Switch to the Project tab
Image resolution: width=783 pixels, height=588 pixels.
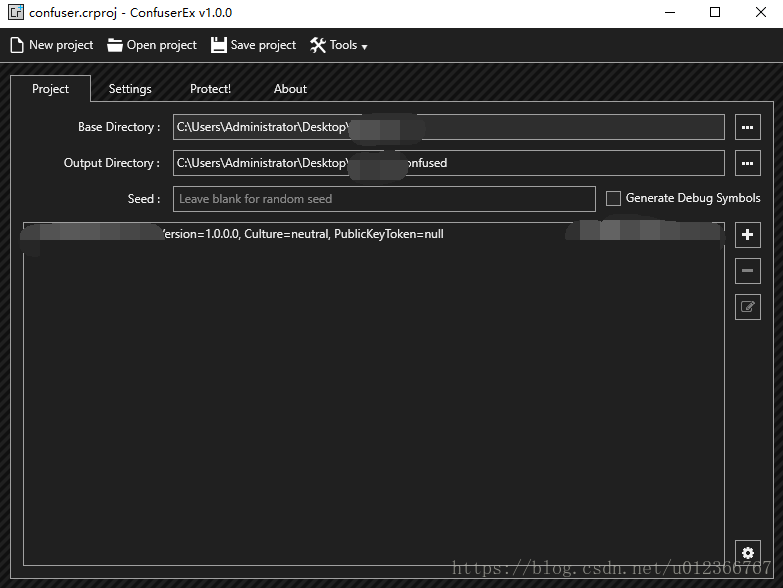(x=50, y=89)
